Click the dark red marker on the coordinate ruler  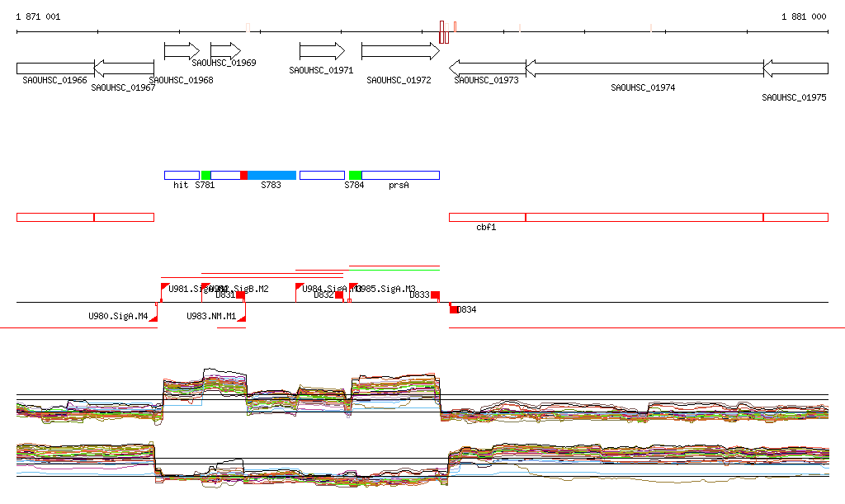pyautogui.click(x=442, y=32)
